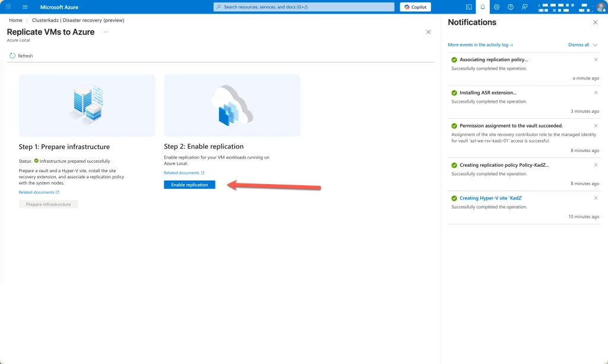Open the ellipsis menu beside page title
This screenshot has width=608, height=364.
[x=106, y=32]
